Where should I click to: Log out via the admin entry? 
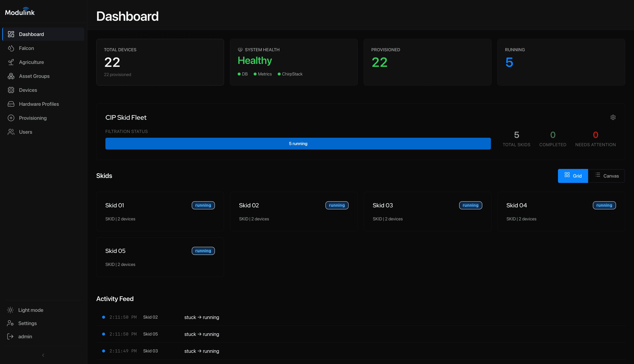[x=25, y=336]
